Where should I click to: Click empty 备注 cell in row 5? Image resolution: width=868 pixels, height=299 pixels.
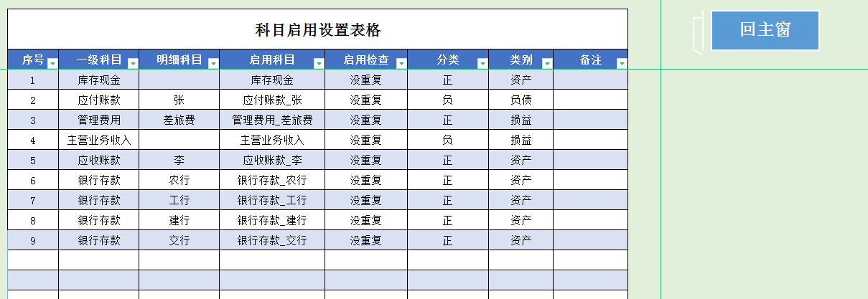(x=591, y=160)
